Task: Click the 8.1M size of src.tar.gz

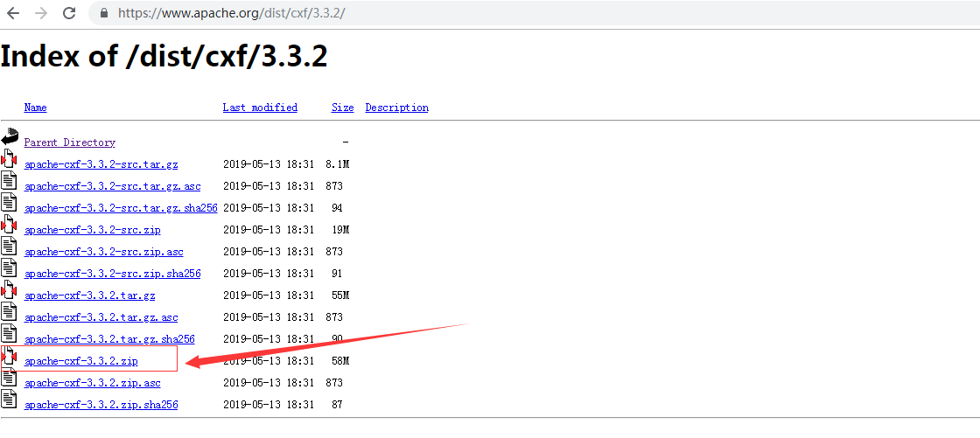Action: point(337,164)
